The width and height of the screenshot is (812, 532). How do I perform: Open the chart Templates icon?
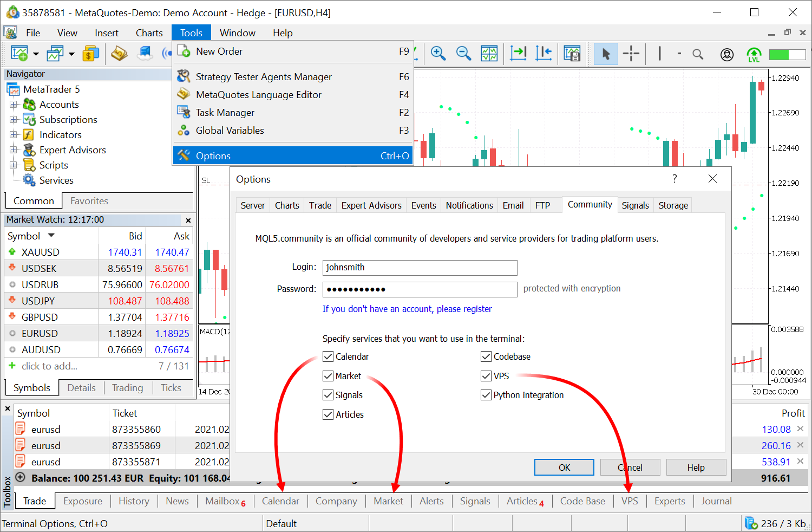coord(572,54)
